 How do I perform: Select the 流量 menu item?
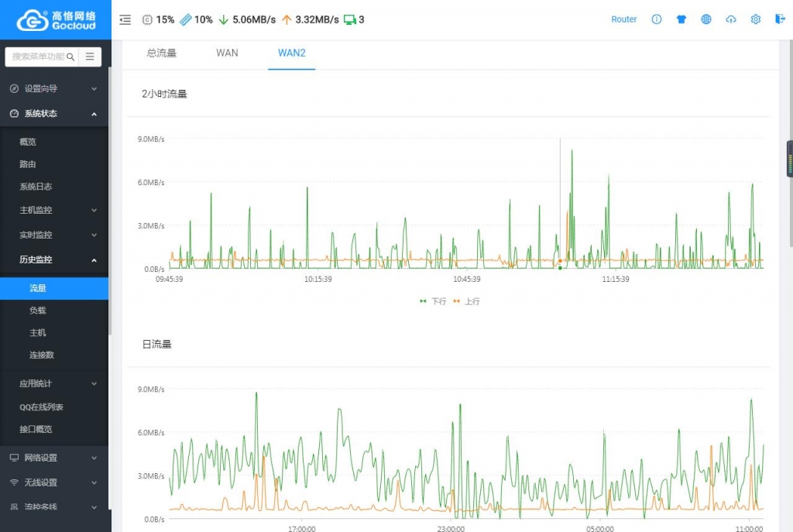[54, 288]
